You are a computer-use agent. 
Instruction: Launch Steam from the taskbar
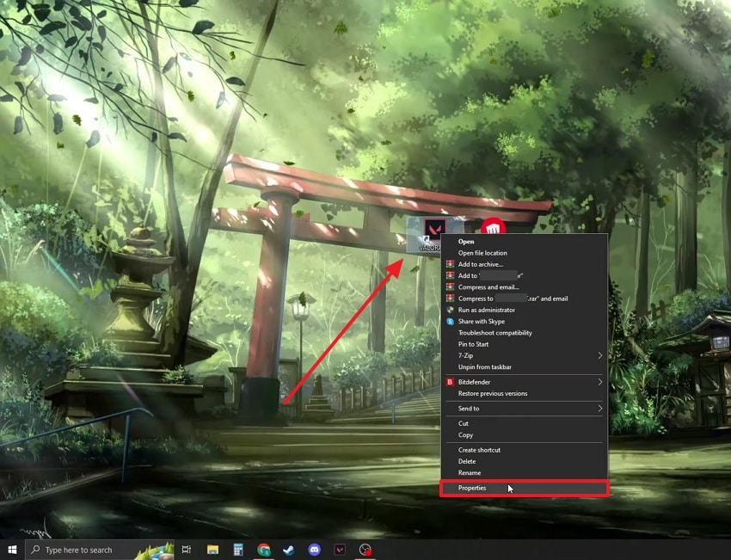[x=288, y=550]
